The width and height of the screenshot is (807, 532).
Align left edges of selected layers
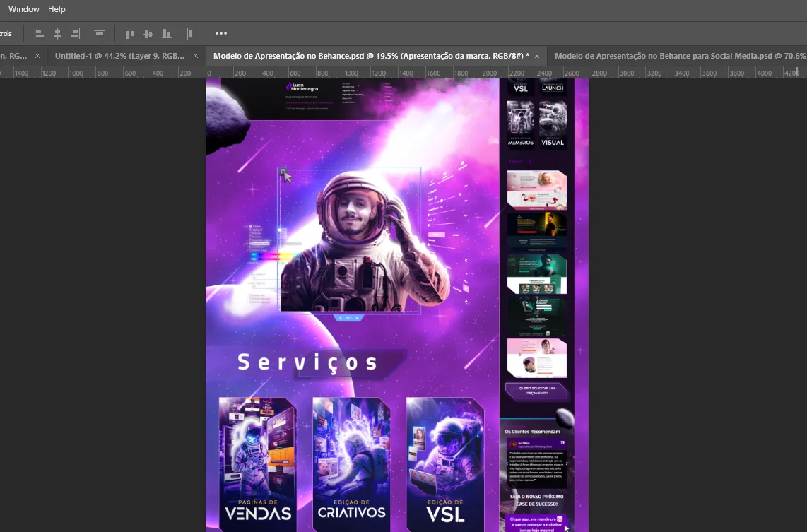[x=39, y=34]
